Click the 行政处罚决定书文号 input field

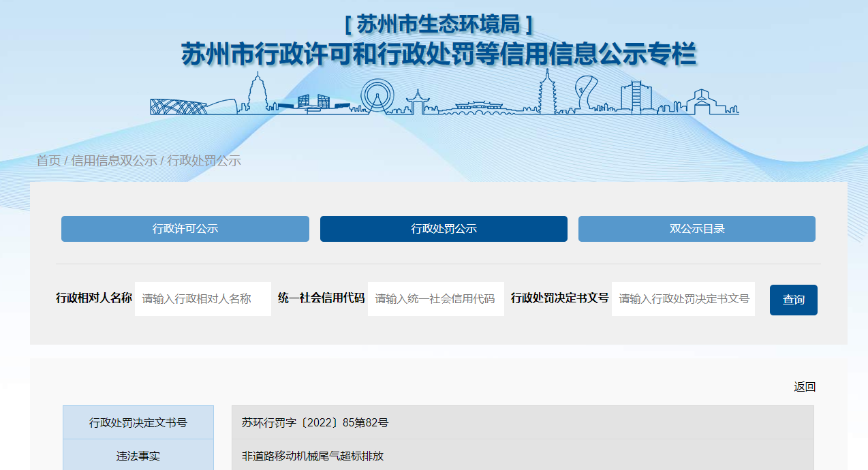pyautogui.click(x=683, y=299)
